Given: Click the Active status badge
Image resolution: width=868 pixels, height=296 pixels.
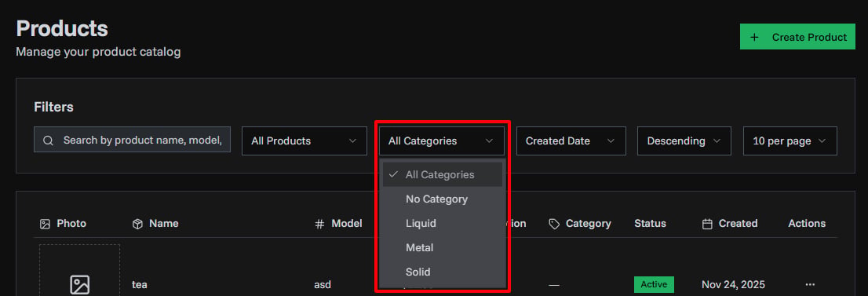Looking at the screenshot, I should tap(654, 284).
